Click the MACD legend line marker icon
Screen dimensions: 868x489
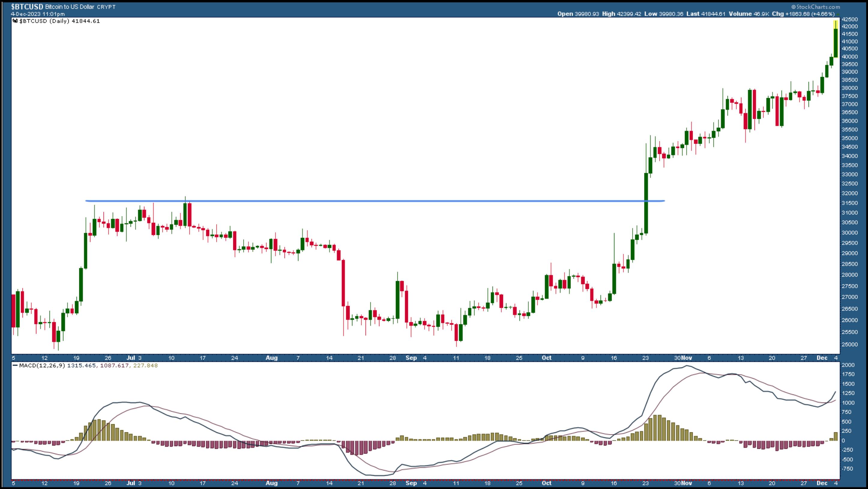tap(15, 365)
